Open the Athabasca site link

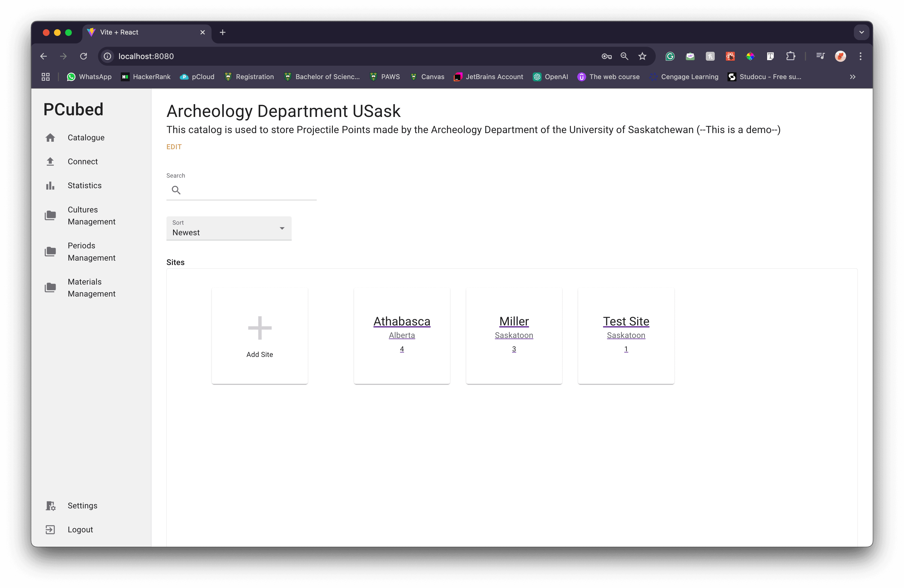click(401, 321)
